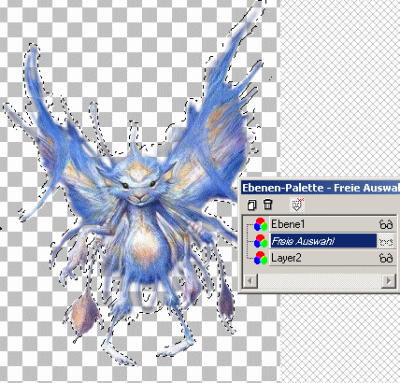400x383 pixels.
Task: Hide Ebene1 via its glasses icon
Action: tap(386, 225)
